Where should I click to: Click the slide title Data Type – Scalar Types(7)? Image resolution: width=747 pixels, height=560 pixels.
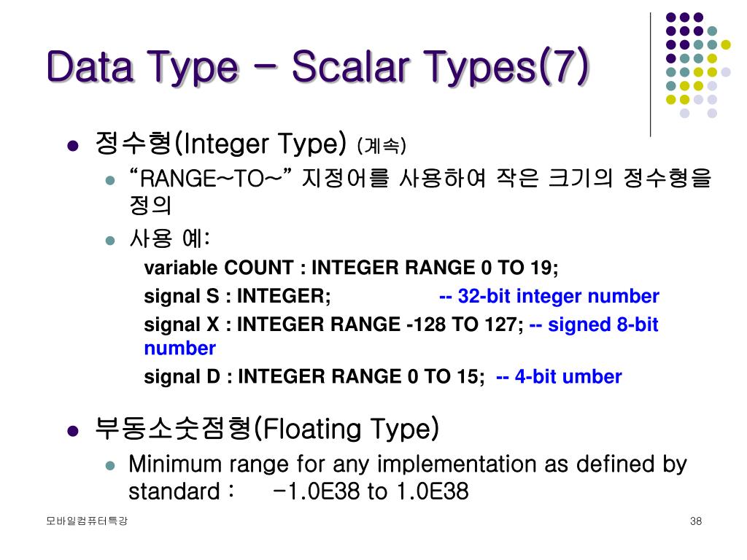[318, 66]
